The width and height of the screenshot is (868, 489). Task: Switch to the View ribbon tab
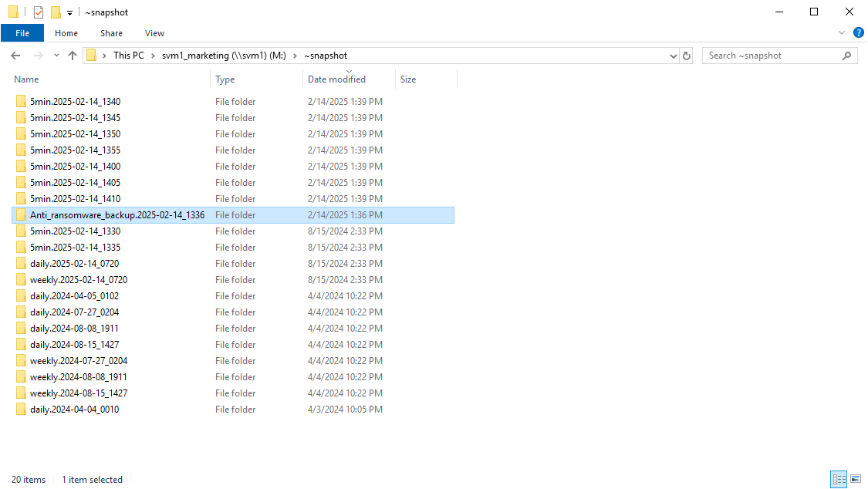(154, 33)
